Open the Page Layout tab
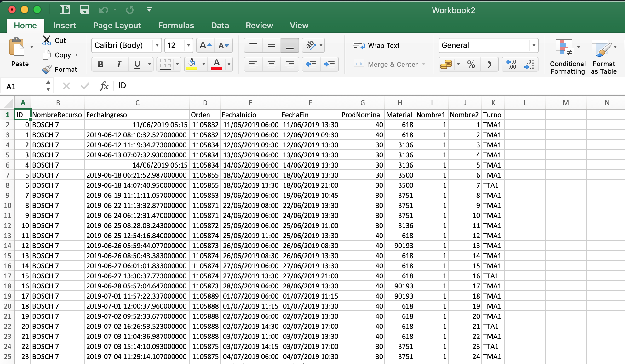Viewport: 625px width, 364px height. (x=117, y=26)
